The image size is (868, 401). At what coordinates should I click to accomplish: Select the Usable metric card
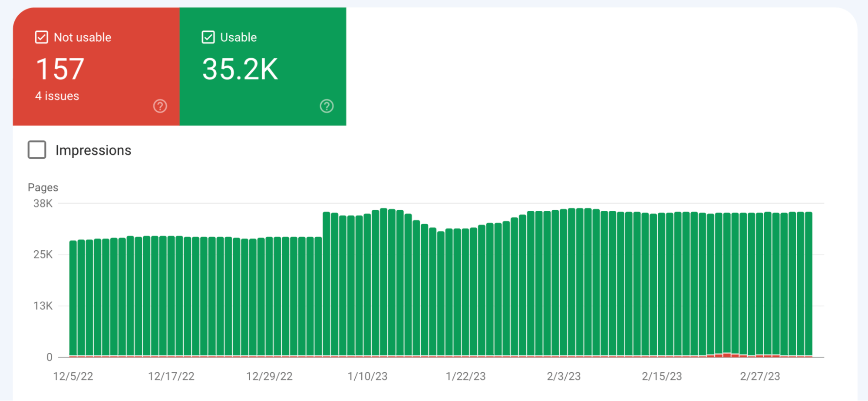coord(263,65)
